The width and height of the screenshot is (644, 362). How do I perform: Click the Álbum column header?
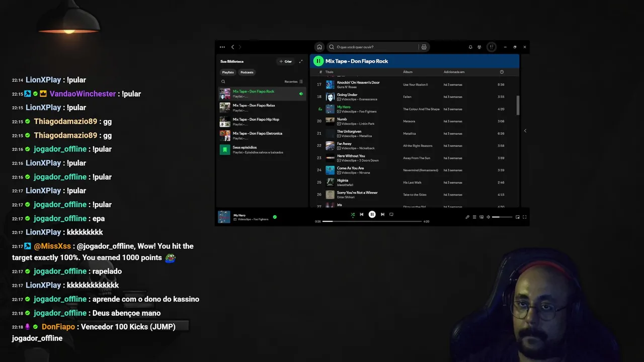tap(408, 72)
